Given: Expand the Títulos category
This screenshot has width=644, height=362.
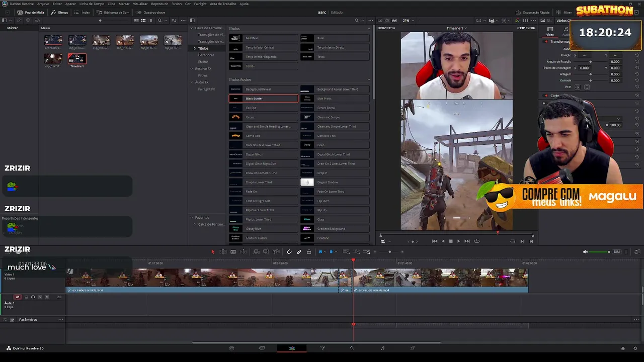Looking at the screenshot, I should [195, 48].
